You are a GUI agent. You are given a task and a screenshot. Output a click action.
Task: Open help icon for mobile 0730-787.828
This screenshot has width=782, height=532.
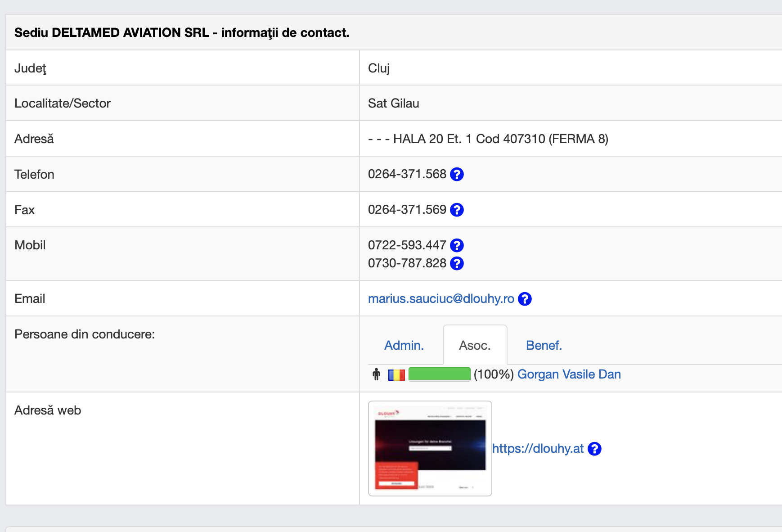point(457,263)
